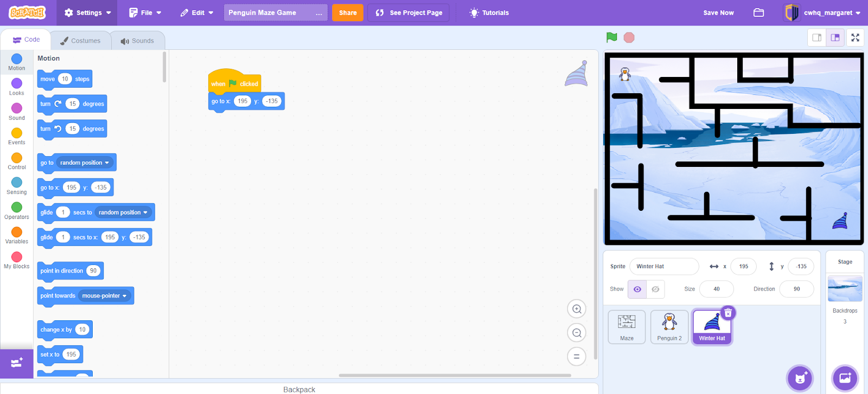This screenshot has width=868, height=394.
Task: Switch to large stage layout
Action: point(835,37)
